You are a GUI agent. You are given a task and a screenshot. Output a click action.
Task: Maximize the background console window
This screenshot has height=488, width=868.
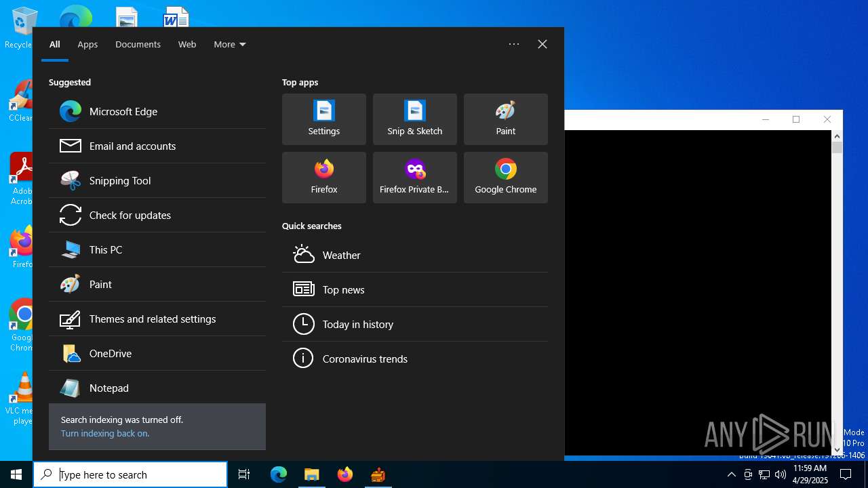pyautogui.click(x=796, y=119)
